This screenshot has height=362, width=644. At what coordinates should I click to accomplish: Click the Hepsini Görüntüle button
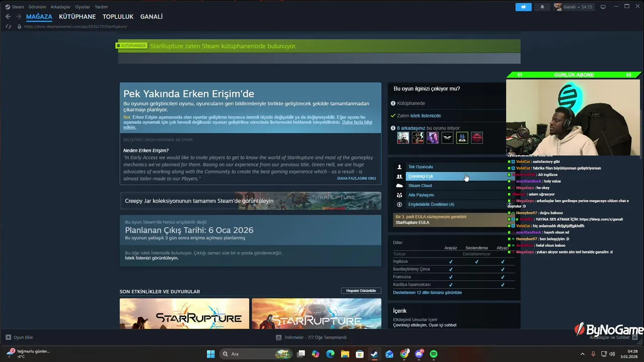[361, 291]
